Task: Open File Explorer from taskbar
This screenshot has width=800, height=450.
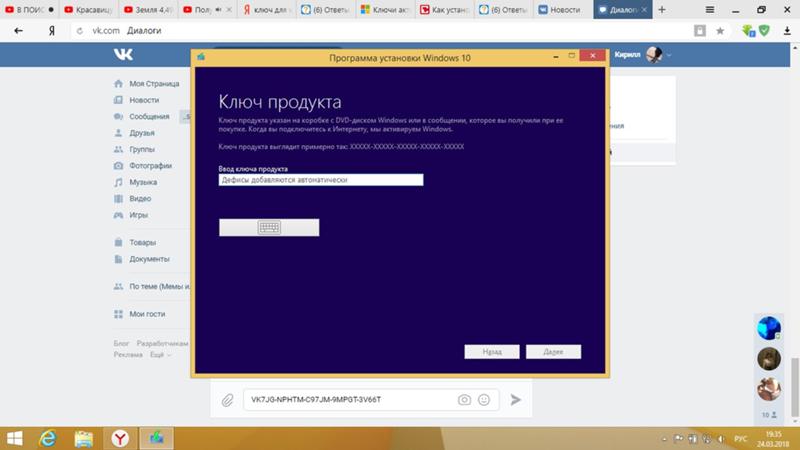Action: 84,438
